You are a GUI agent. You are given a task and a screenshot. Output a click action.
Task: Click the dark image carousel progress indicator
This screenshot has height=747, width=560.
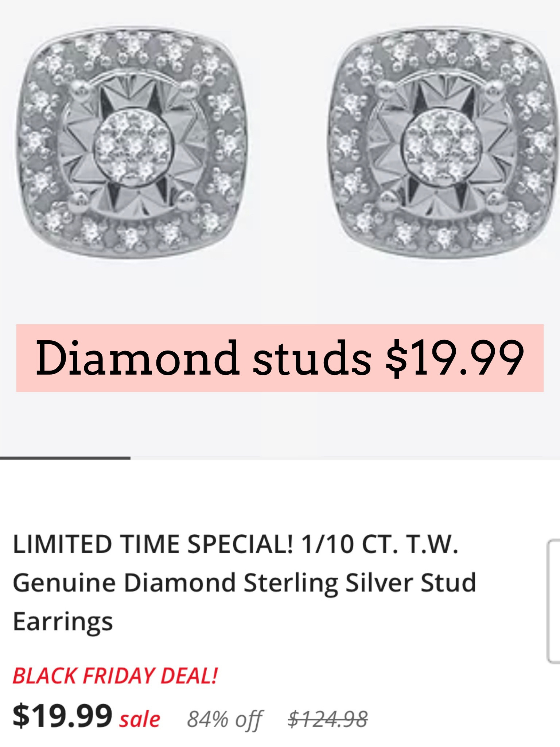coord(65,458)
